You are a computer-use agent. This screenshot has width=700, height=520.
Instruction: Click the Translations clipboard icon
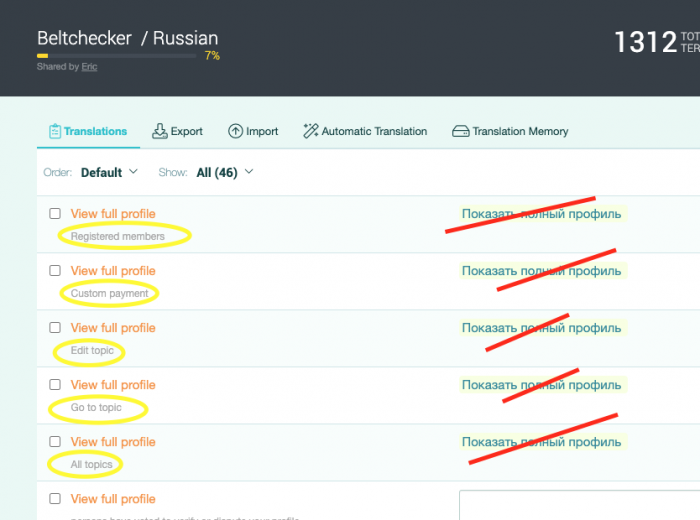(x=55, y=131)
